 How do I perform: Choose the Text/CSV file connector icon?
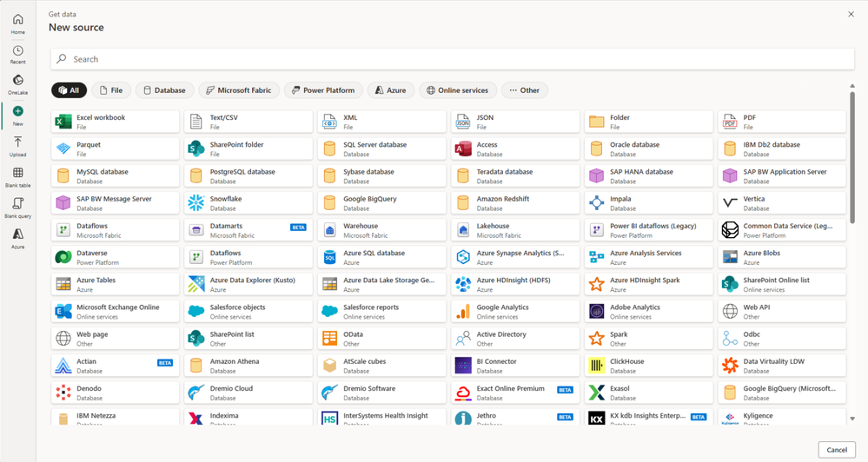pos(196,122)
